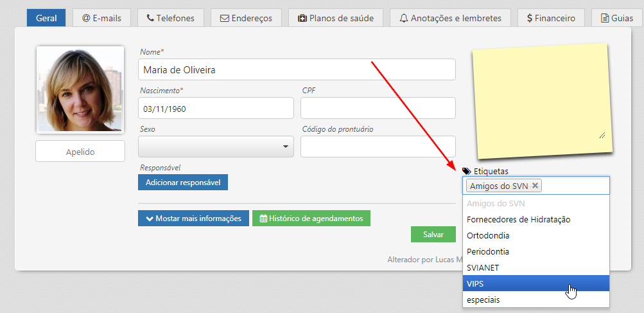Select the highlighted VIPS tag
This screenshot has width=644, height=313.
535,283
